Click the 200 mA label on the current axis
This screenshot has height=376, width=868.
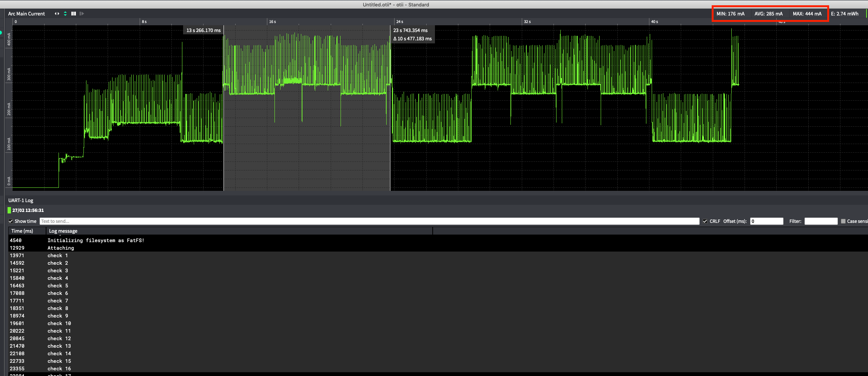pyautogui.click(x=9, y=109)
